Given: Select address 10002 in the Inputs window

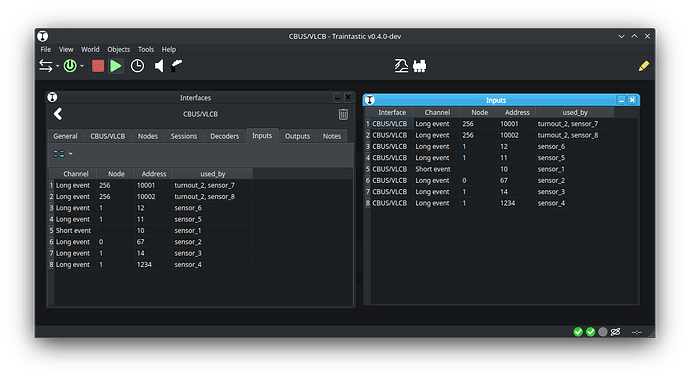Looking at the screenshot, I should click(509, 135).
